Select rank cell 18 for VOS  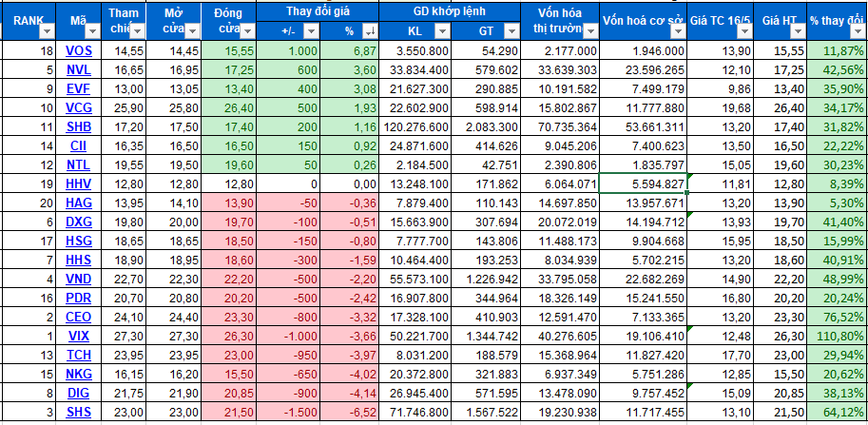pos(29,51)
